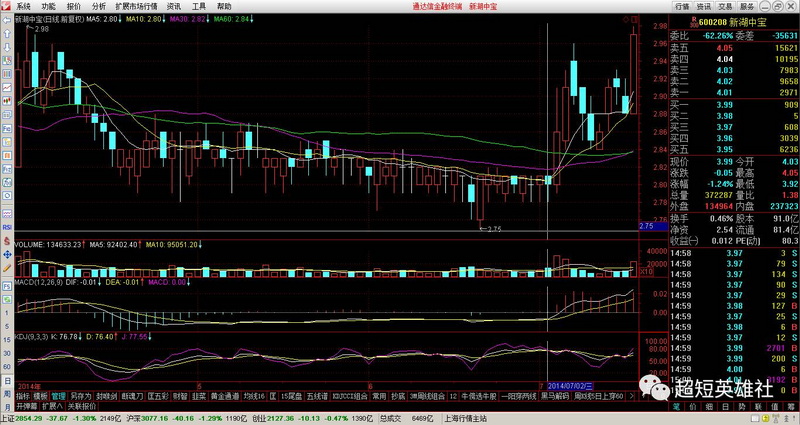Toggle the 开弹幕 option at bottom left
This screenshot has width=800, height=425.
(x=26, y=407)
